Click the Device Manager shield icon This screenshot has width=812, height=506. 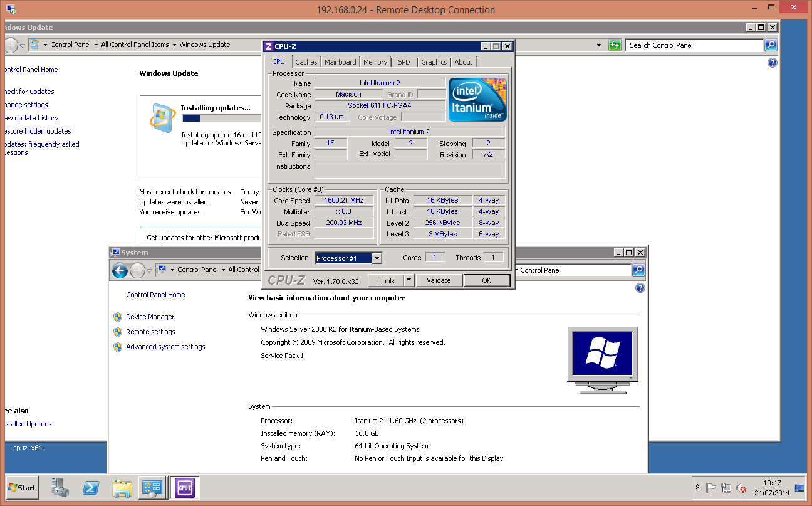coord(117,317)
